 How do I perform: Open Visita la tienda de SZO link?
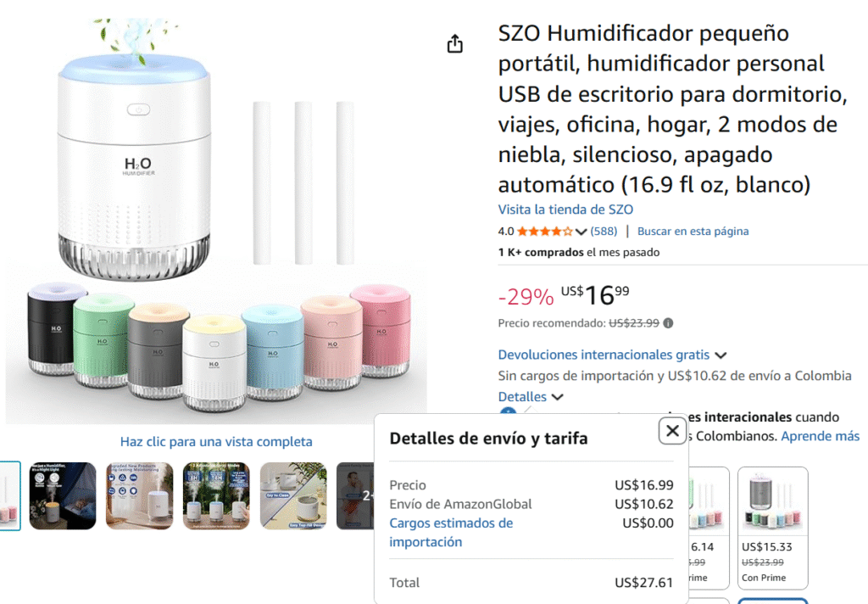(565, 210)
